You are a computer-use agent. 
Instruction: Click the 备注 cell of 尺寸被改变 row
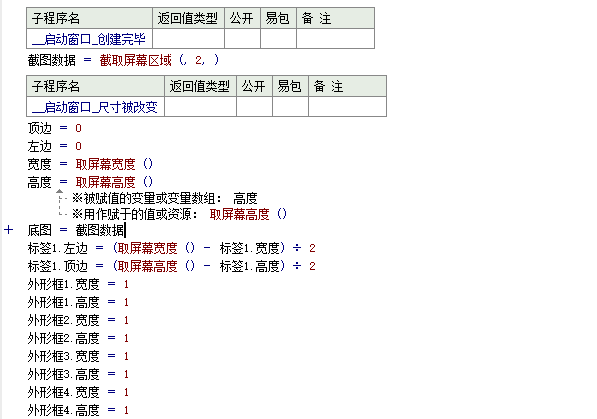point(347,106)
